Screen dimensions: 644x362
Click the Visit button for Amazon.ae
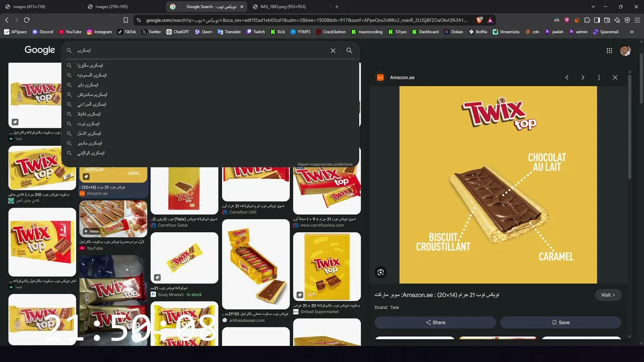point(608,295)
